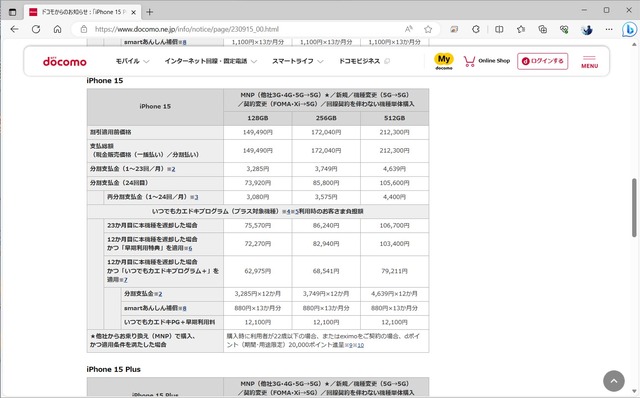The image size is (640, 398).
Task: Select the iPhone 15 Plus section heading
Action: (113, 369)
